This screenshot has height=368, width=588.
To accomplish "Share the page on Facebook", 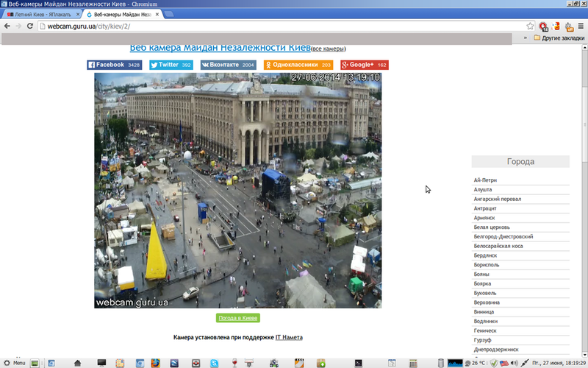I will (x=115, y=65).
